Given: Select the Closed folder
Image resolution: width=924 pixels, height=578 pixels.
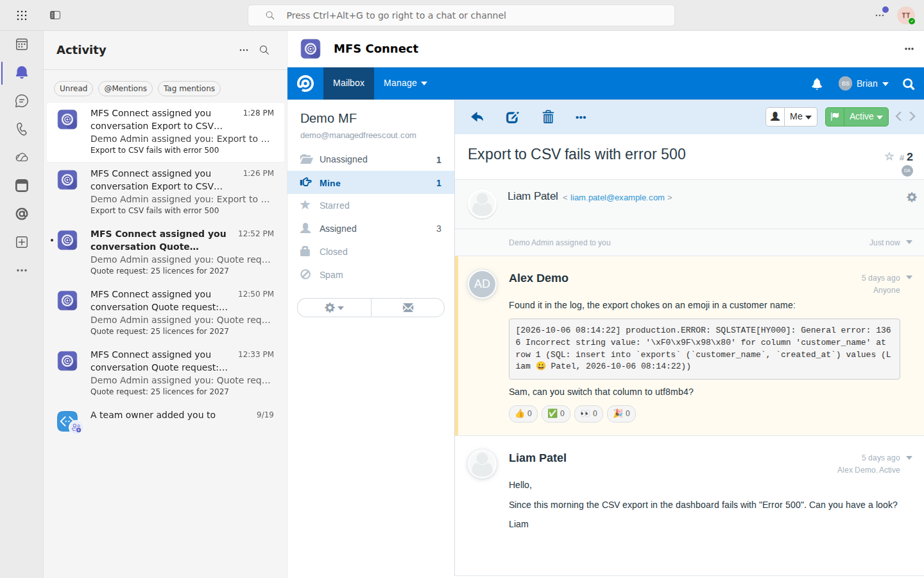Looking at the screenshot, I should pyautogui.click(x=371, y=252).
